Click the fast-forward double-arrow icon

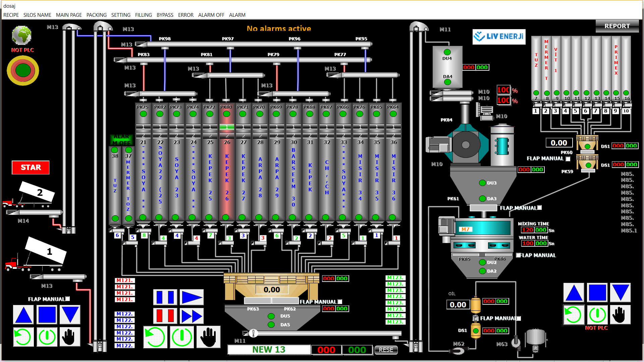point(192,315)
